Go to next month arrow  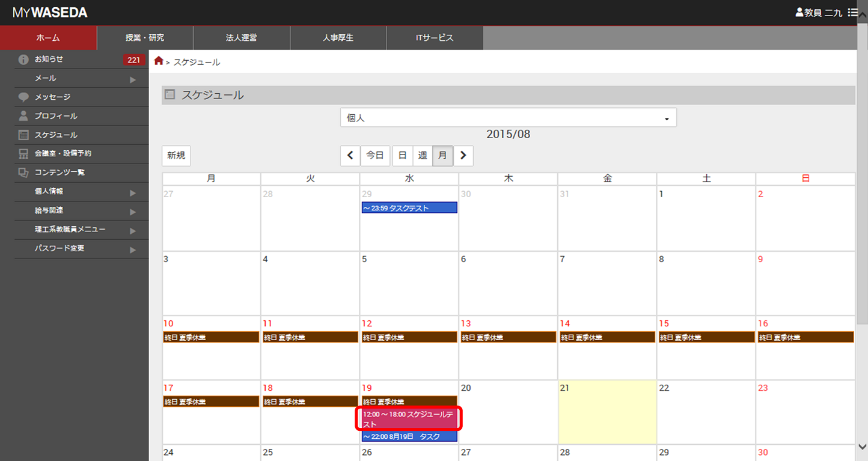tap(463, 156)
